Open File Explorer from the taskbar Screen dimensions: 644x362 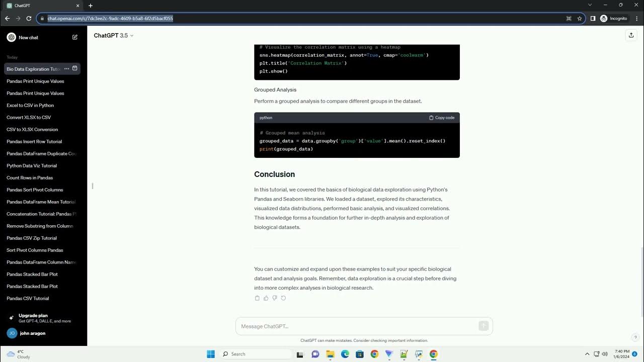click(331, 354)
